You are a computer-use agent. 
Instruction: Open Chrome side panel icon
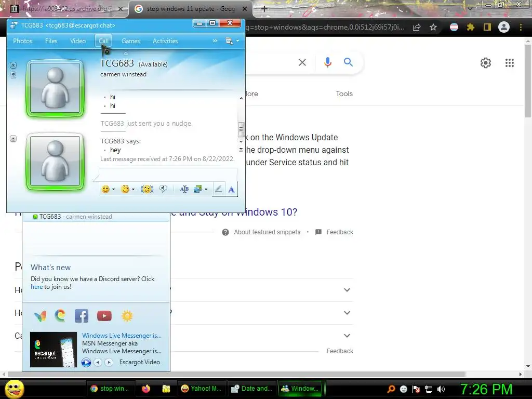[487, 27]
